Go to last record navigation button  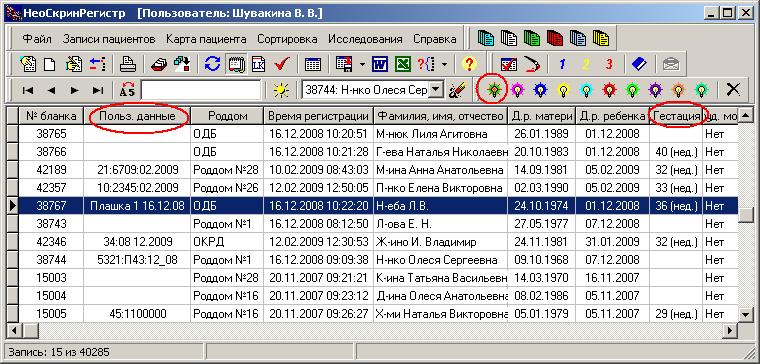click(97, 90)
